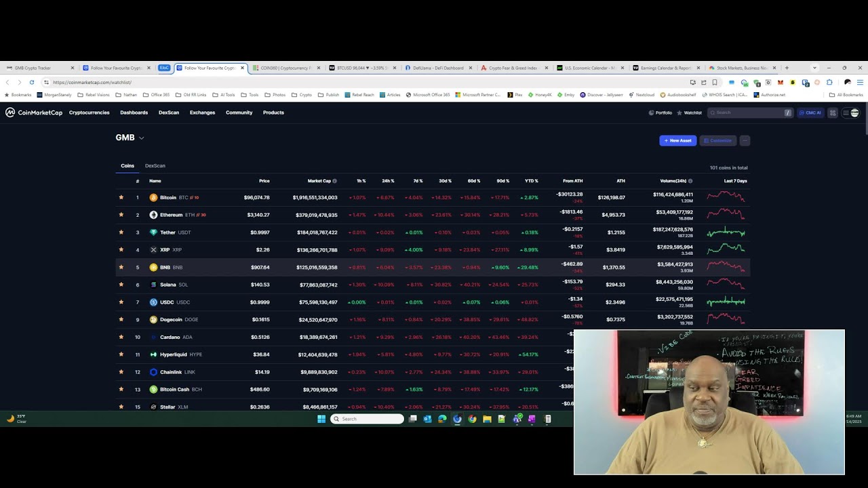This screenshot has height=488, width=868.
Task: Switch to the DexScan tab
Action: click(x=155, y=165)
